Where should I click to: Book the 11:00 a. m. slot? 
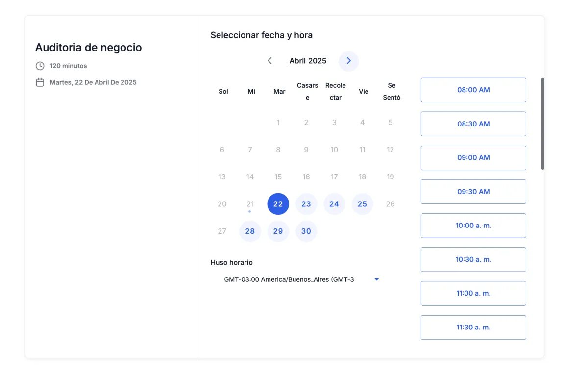[473, 293]
